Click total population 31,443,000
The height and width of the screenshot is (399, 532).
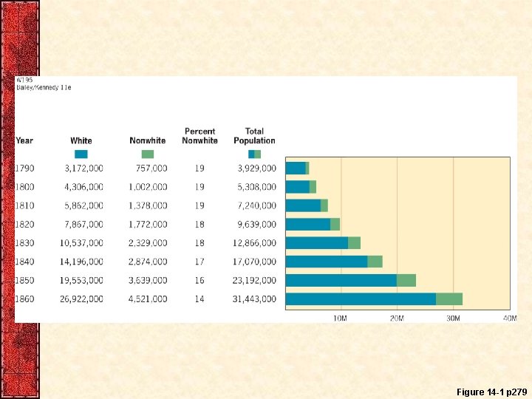254,299
